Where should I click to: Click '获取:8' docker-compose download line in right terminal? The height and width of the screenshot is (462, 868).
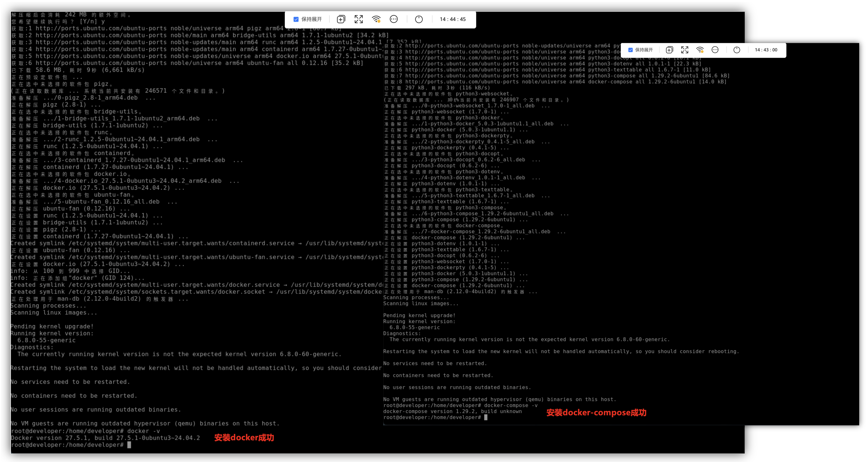555,82
